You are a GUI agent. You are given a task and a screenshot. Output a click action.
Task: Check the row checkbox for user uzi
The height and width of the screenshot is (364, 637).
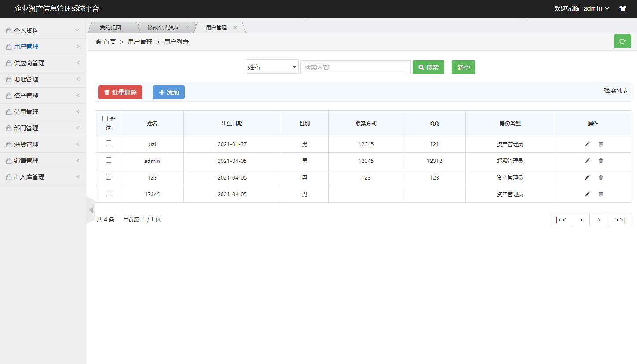pos(108,143)
